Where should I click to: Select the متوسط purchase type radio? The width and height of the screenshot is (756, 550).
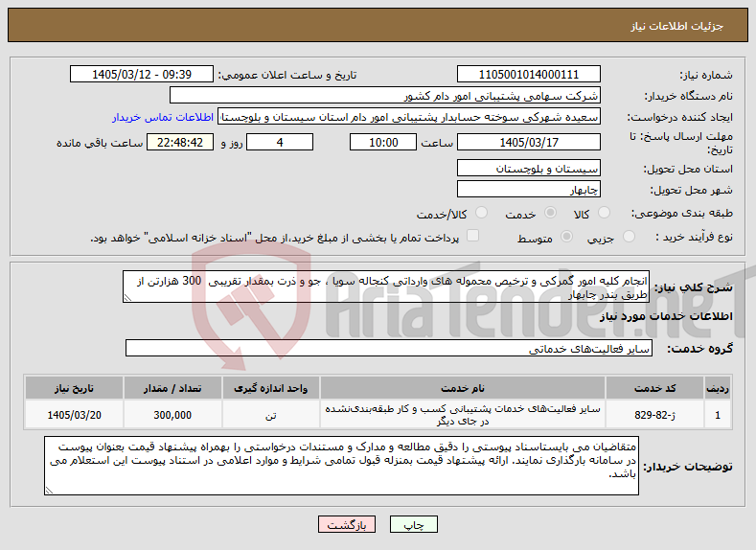(567, 237)
